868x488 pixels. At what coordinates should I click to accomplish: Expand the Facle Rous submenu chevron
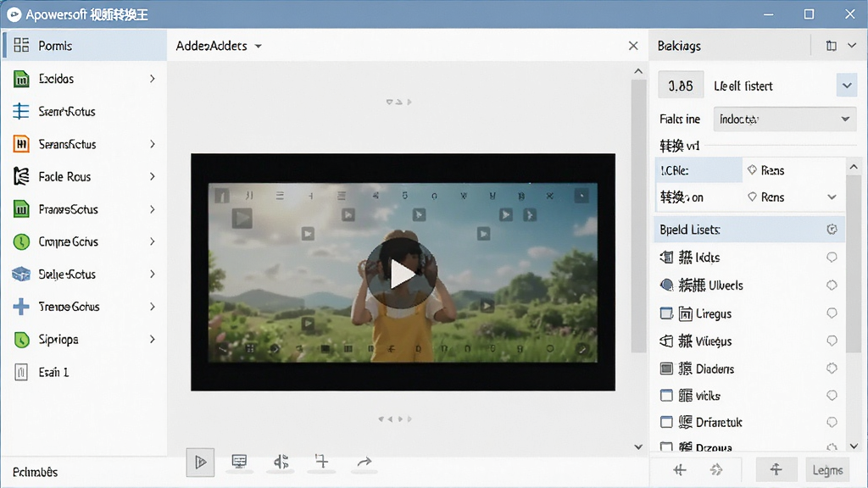pos(153,176)
